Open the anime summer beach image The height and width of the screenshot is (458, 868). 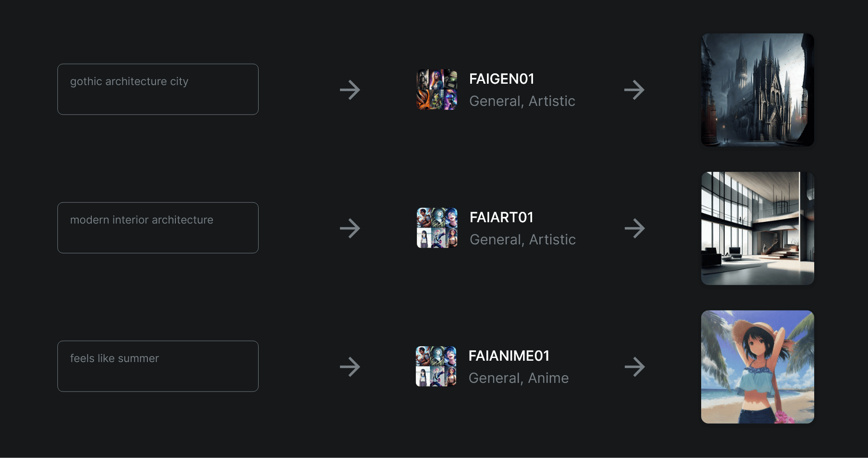point(757,367)
